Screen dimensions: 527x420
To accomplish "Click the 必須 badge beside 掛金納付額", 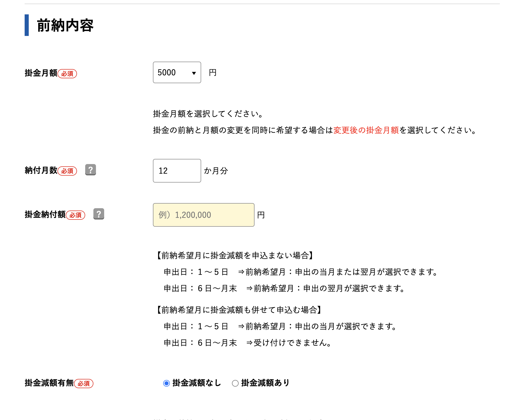I will [x=75, y=215].
